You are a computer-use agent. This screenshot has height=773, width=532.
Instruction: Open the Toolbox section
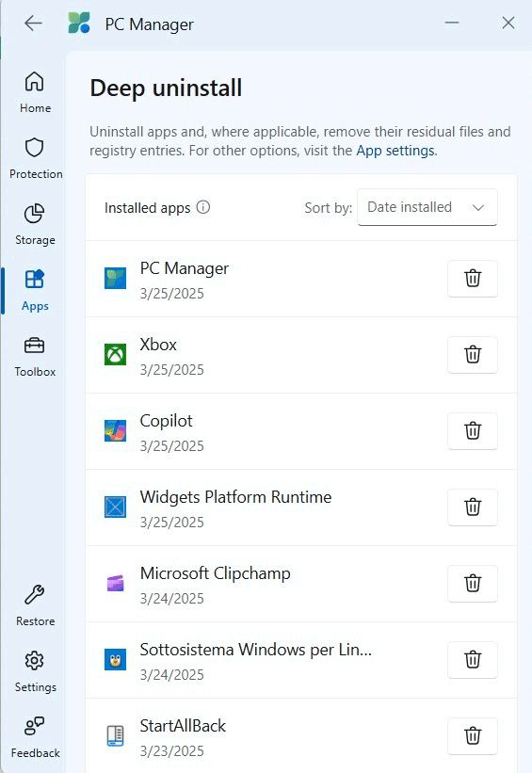(x=35, y=356)
